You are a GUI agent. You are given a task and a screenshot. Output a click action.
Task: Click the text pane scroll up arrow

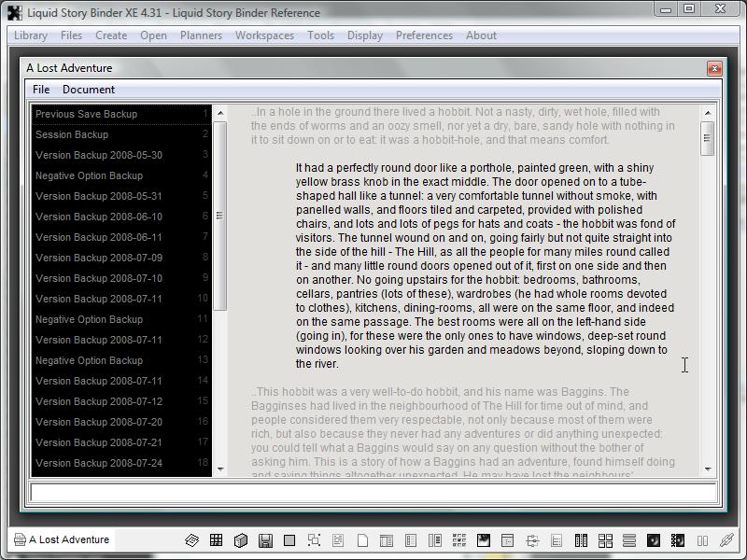[x=708, y=114]
